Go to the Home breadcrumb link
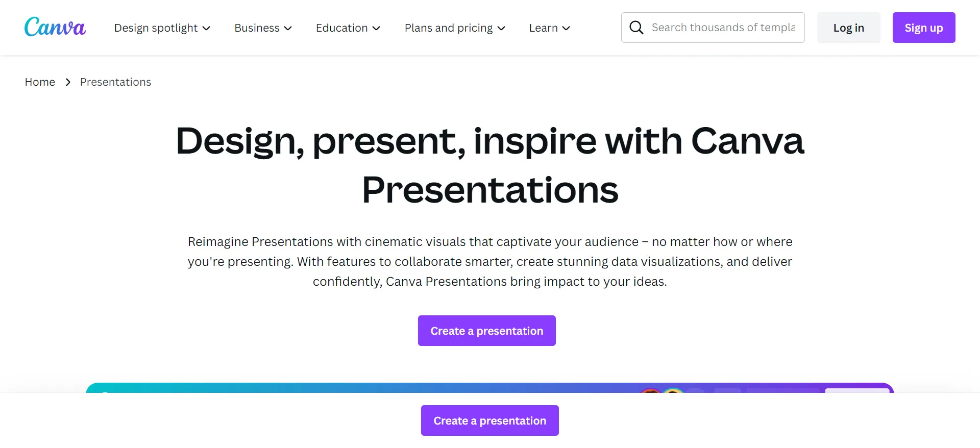This screenshot has height=448, width=980. coord(40,82)
